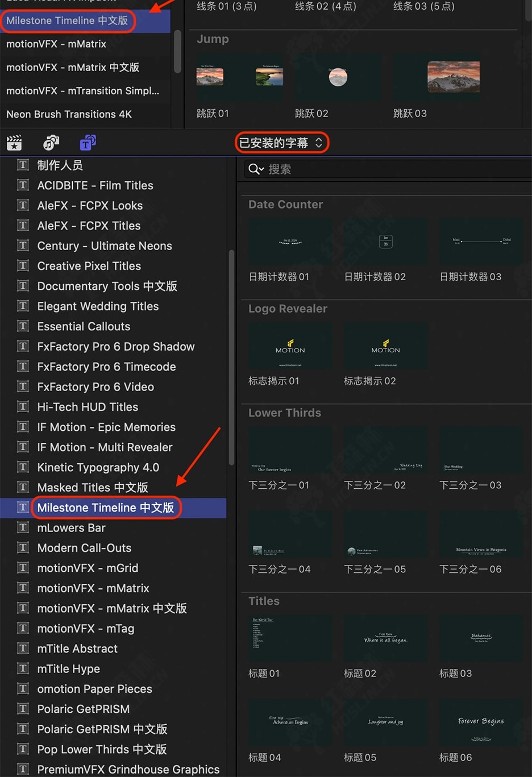Pick the 下三分之一 03 thumbnail
Image resolution: width=532 pixels, height=777 pixels.
click(481, 450)
